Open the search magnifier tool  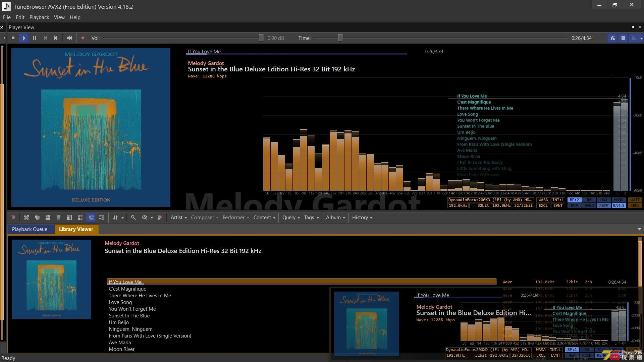pyautogui.click(x=133, y=218)
